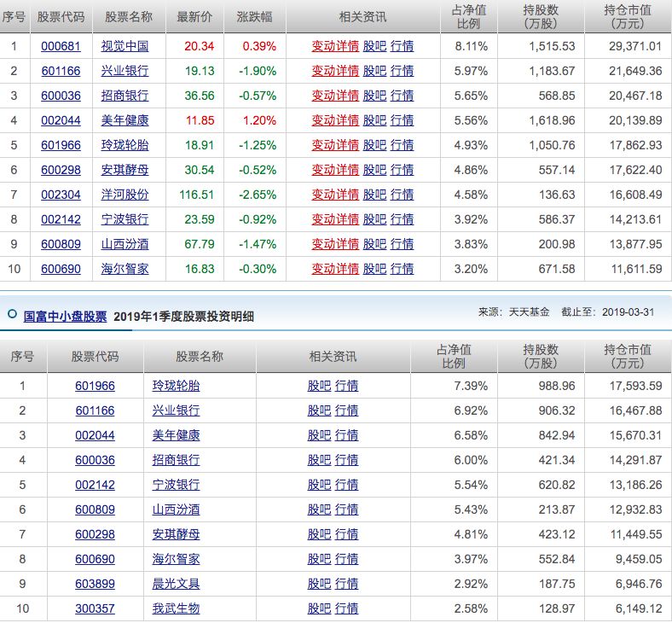This screenshot has width=672, height=623.
Task: Click top table 占净值比例 header
Action: (x=469, y=17)
